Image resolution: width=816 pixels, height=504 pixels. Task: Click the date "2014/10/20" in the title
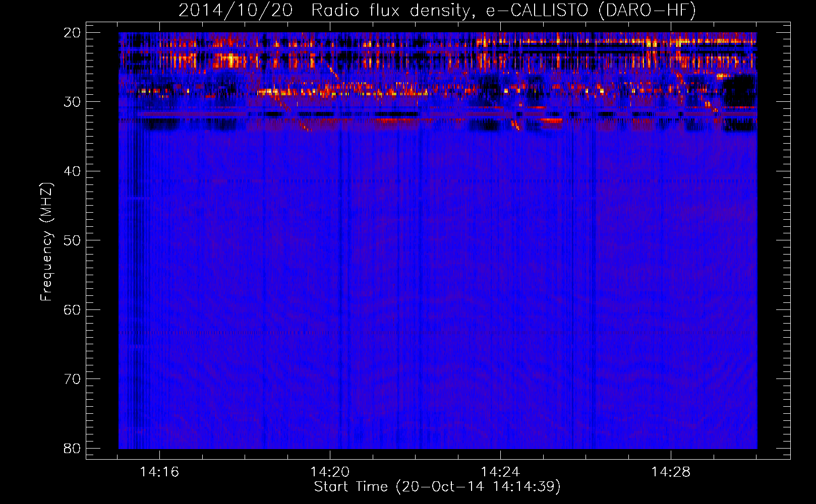236,10
